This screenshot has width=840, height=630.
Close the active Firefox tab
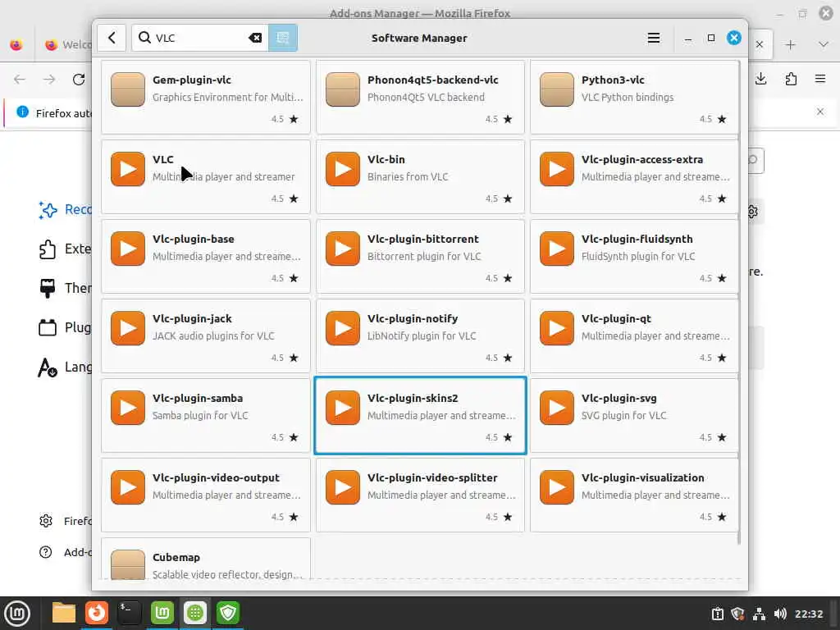point(760,44)
